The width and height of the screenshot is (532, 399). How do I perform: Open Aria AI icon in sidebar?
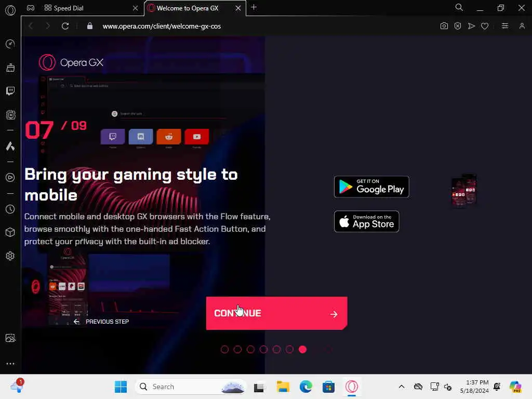coord(10,146)
